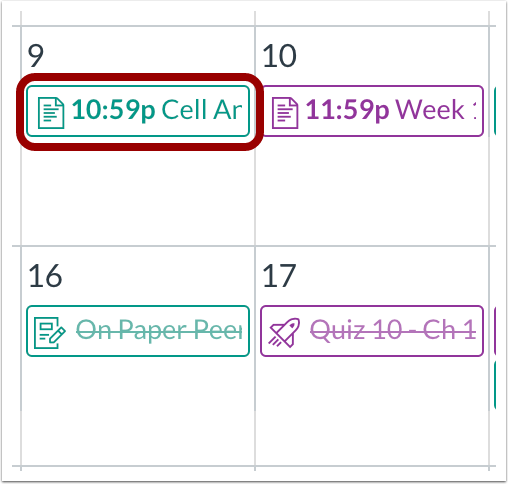Select the day 9 date number
The image size is (508, 484).
coord(35,56)
